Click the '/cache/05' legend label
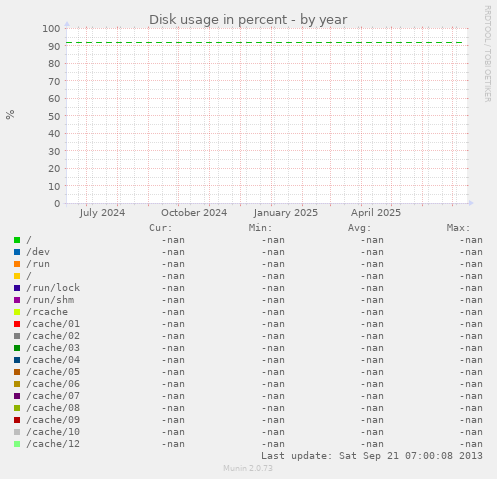497x479 pixels. tap(53, 372)
